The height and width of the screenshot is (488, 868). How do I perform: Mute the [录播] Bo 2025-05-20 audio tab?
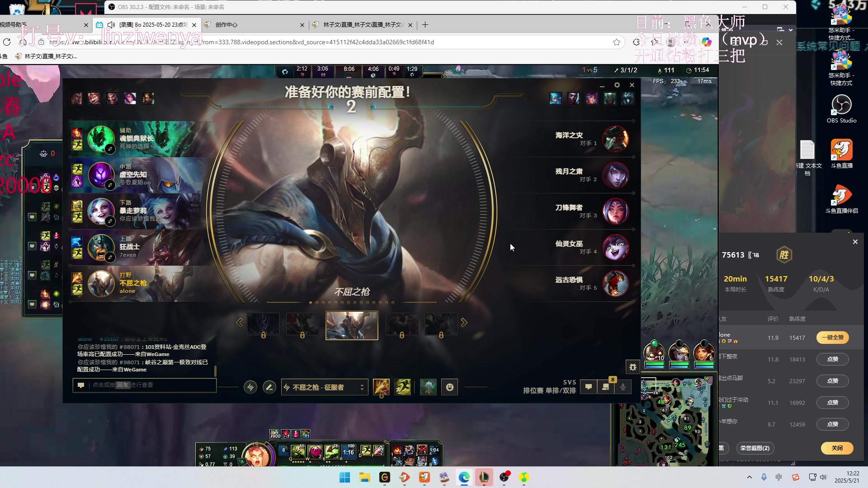coord(111,25)
